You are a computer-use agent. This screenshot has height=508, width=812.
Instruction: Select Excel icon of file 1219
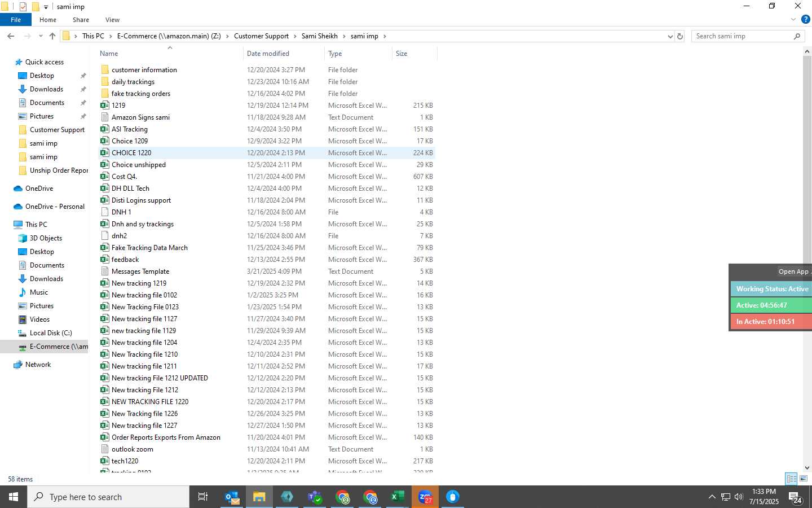105,106
